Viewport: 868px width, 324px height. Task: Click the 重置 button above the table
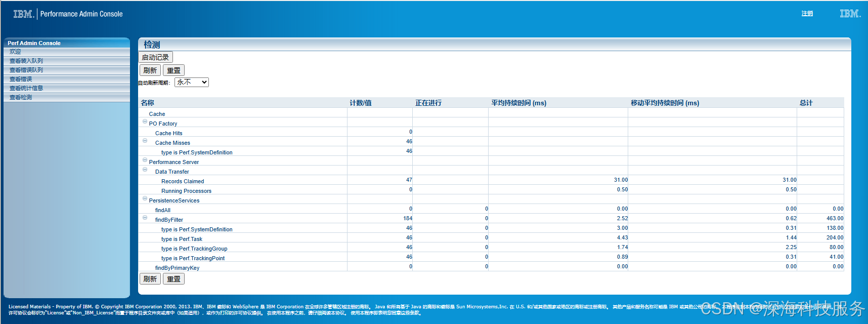(x=173, y=70)
